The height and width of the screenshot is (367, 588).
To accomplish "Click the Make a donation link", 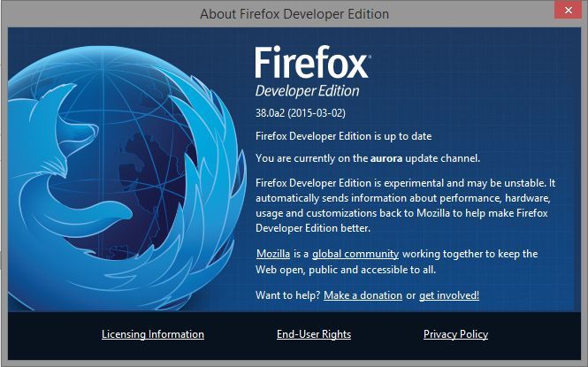I will click(363, 295).
